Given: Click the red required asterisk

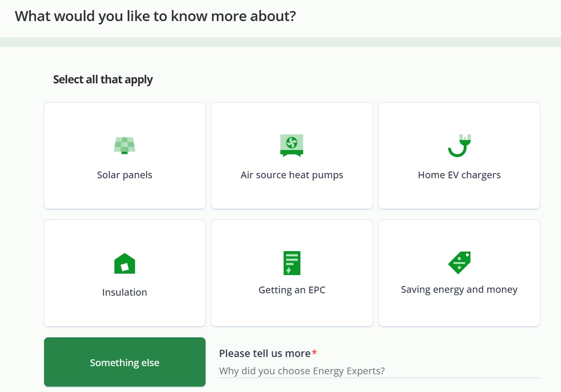Looking at the screenshot, I should [x=314, y=353].
